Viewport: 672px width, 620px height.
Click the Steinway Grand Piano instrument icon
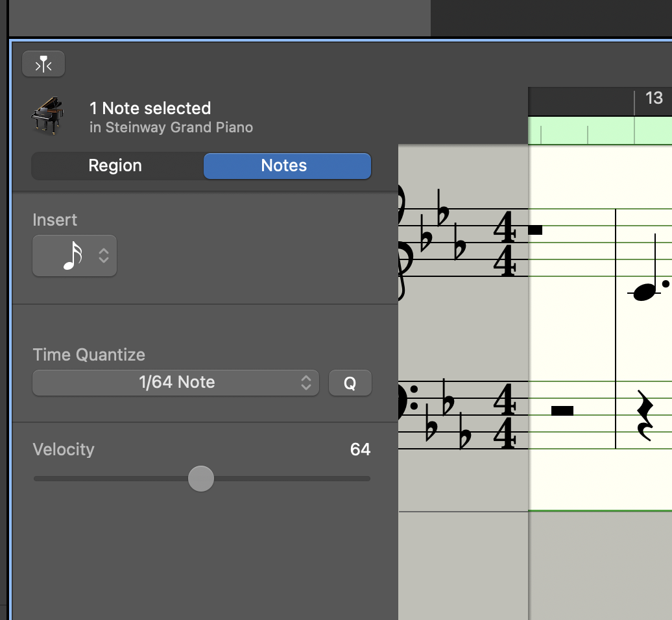(x=48, y=116)
